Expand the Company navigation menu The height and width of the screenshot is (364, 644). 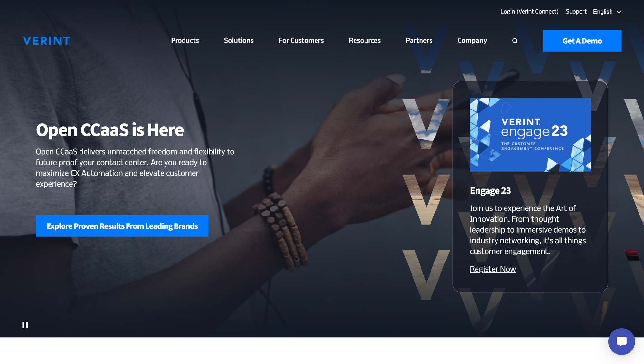[x=472, y=40]
